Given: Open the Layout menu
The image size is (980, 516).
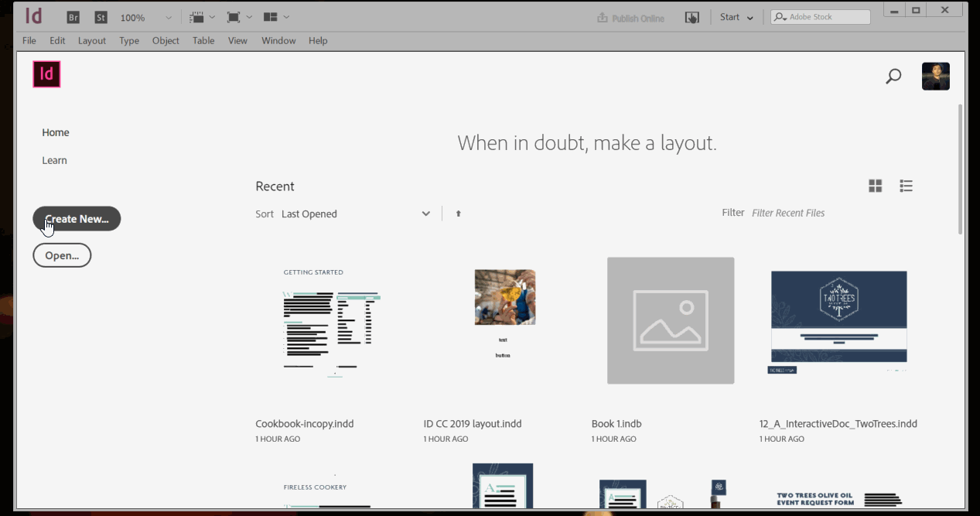Looking at the screenshot, I should 92,40.
